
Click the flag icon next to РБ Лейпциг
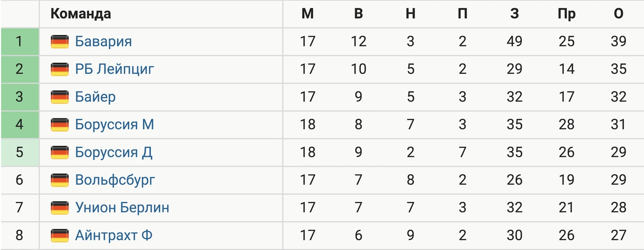[60, 69]
